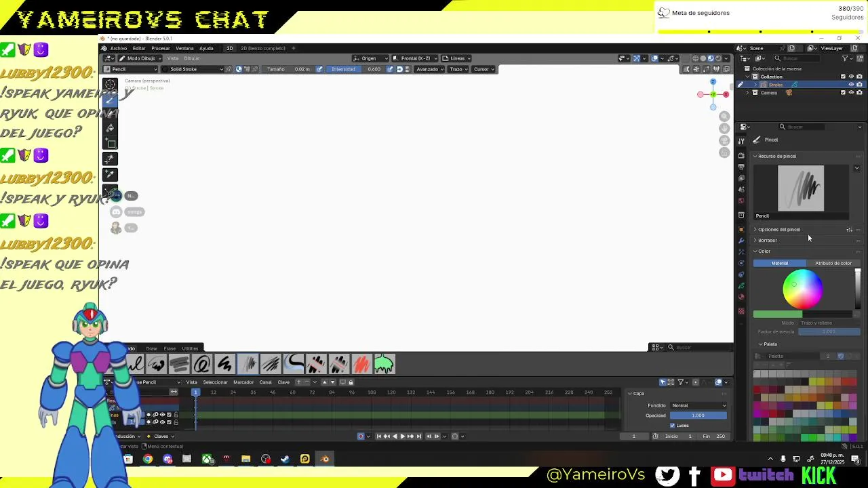Open Google Chrome from the taskbar
Screen dimensions: 868x488
pyautogui.click(x=148, y=459)
